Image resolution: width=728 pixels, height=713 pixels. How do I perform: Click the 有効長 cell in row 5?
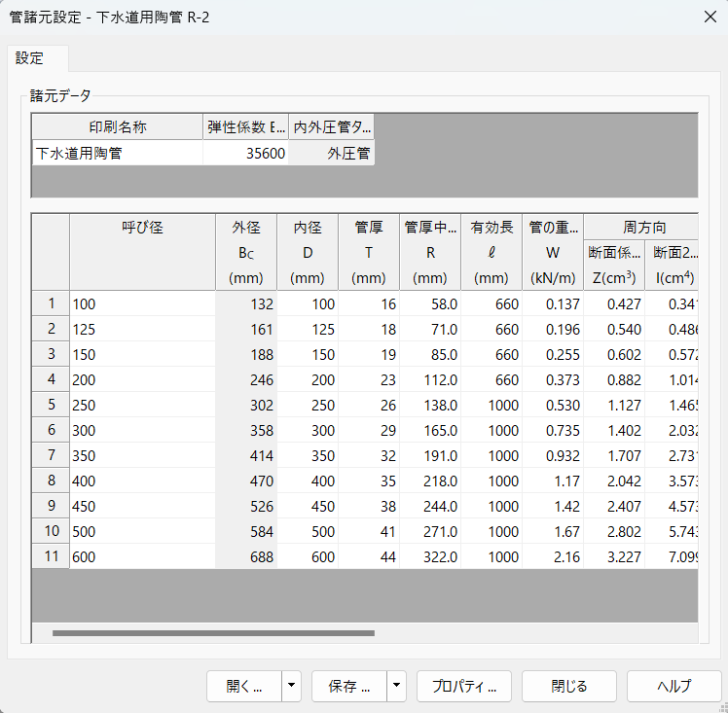[x=491, y=405]
